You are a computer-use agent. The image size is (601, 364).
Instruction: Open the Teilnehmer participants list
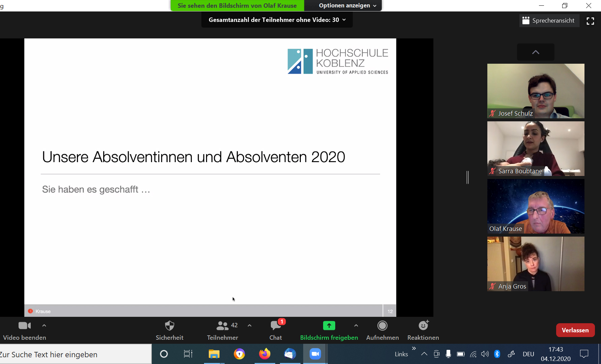click(x=223, y=326)
